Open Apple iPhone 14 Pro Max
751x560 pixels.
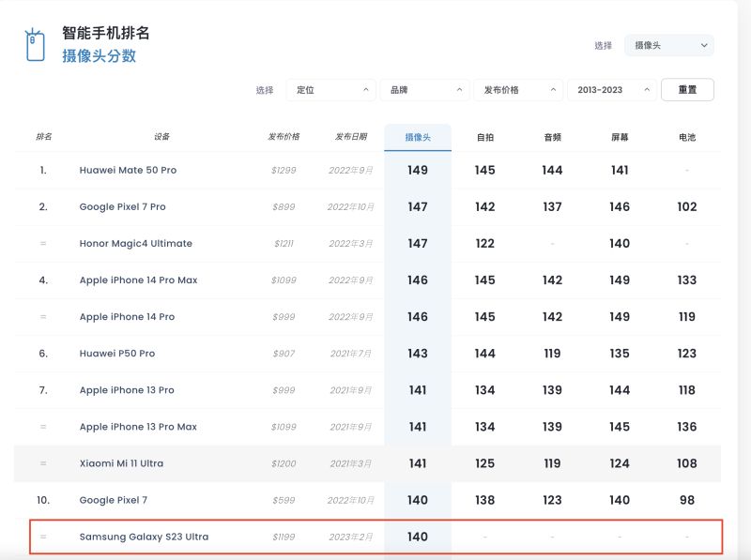click(x=138, y=280)
